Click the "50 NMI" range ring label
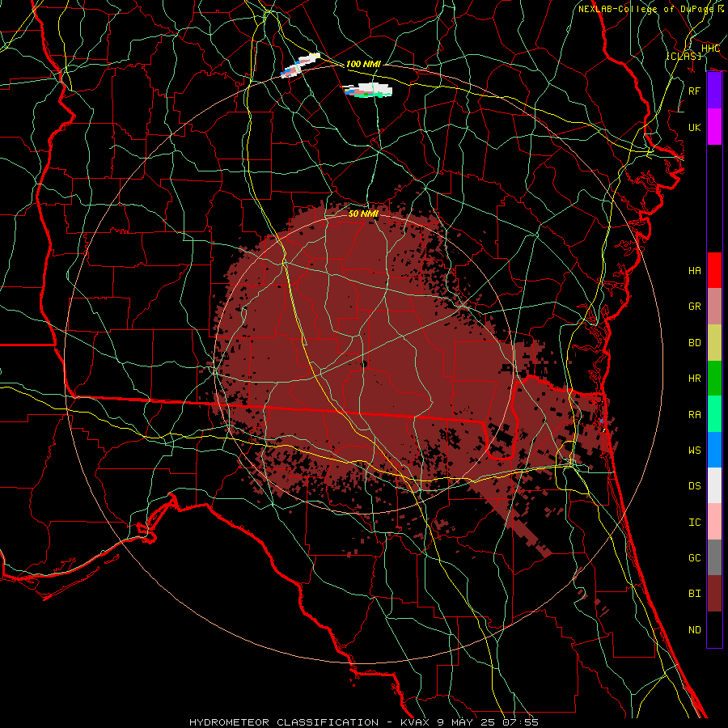The height and width of the screenshot is (728, 728). (363, 214)
